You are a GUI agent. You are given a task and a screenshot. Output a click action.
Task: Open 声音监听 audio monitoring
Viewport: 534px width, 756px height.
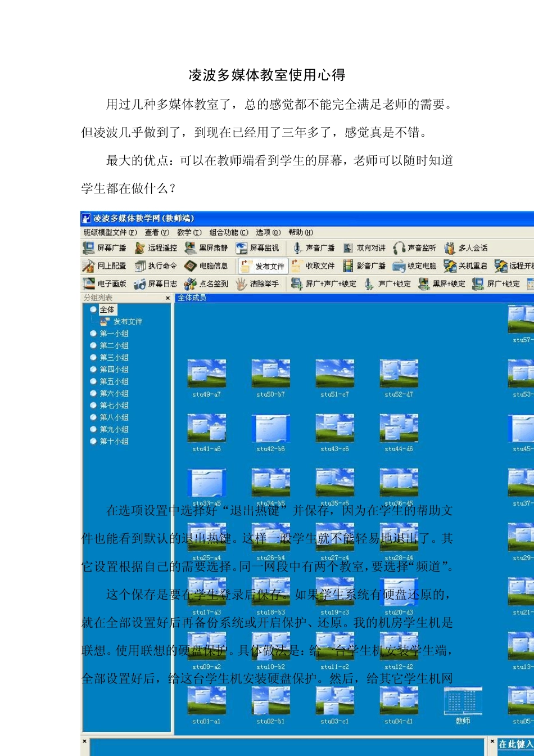415,248
